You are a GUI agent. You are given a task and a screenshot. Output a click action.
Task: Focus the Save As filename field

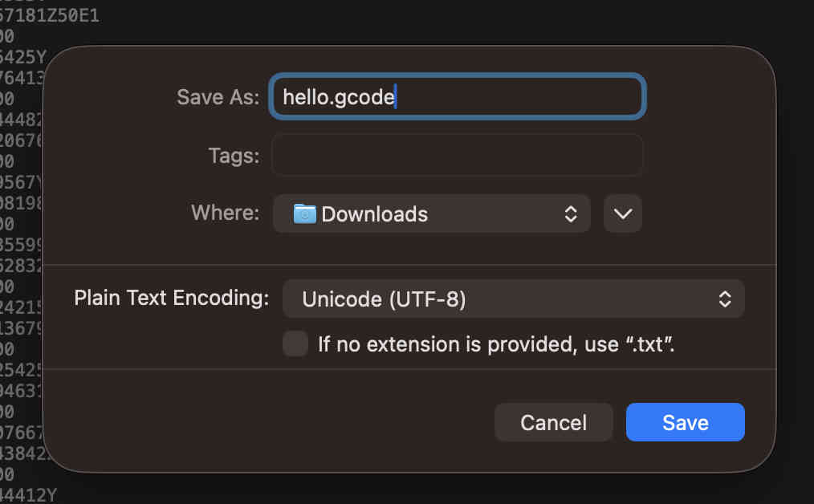pos(514,97)
